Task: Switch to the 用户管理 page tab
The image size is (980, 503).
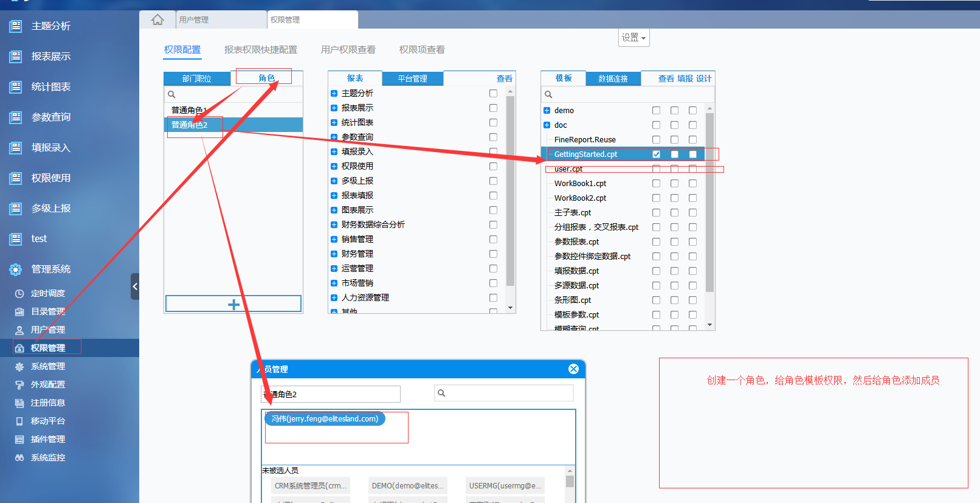Action: pyautogui.click(x=221, y=19)
